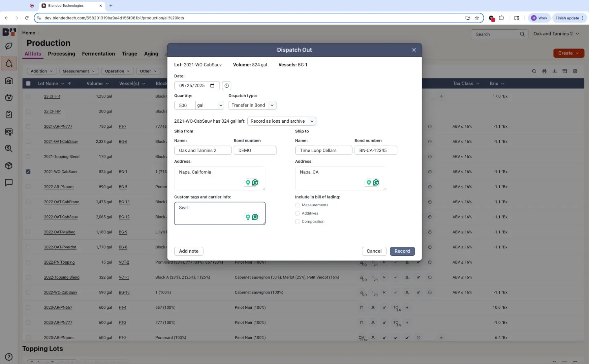Click the table settings gear icon
Viewport: 589px width, 364px height.
[575, 71]
